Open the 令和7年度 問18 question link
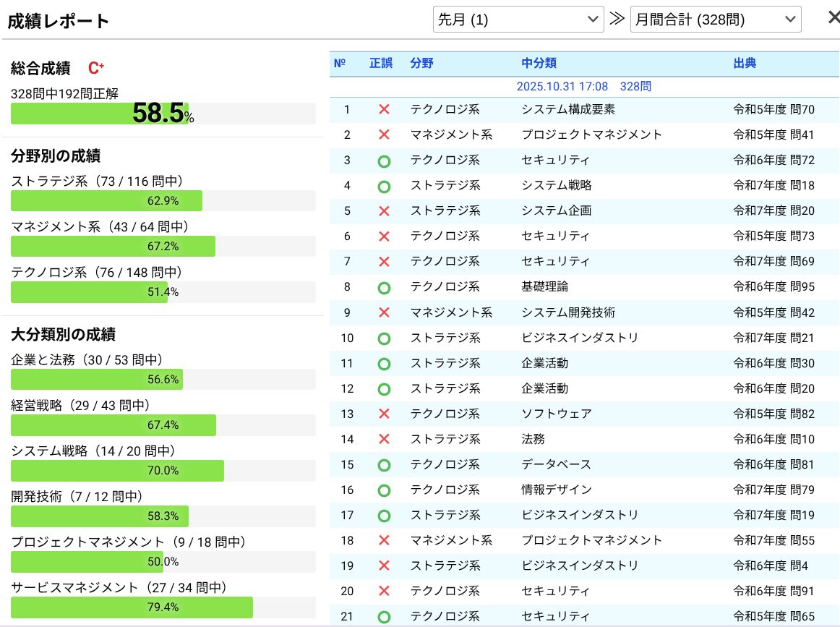 [x=773, y=186]
